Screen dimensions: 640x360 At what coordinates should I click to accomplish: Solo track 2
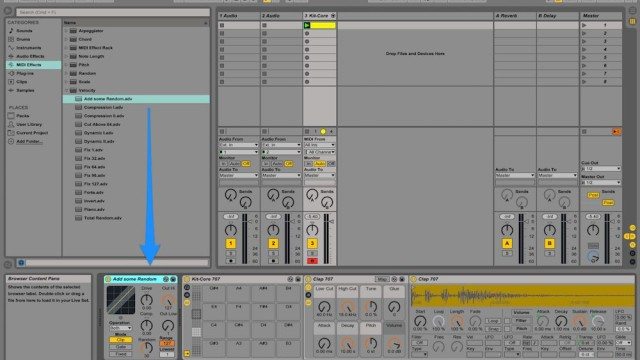pyautogui.click(x=273, y=253)
